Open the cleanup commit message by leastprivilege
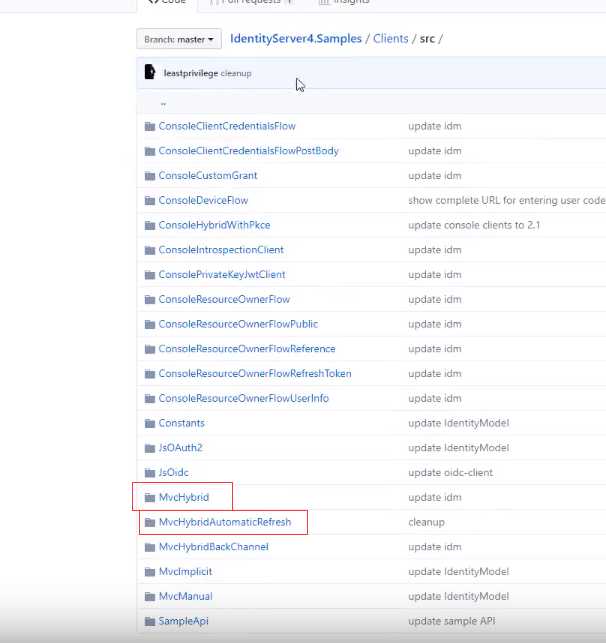This screenshot has width=606, height=643. coord(236,73)
